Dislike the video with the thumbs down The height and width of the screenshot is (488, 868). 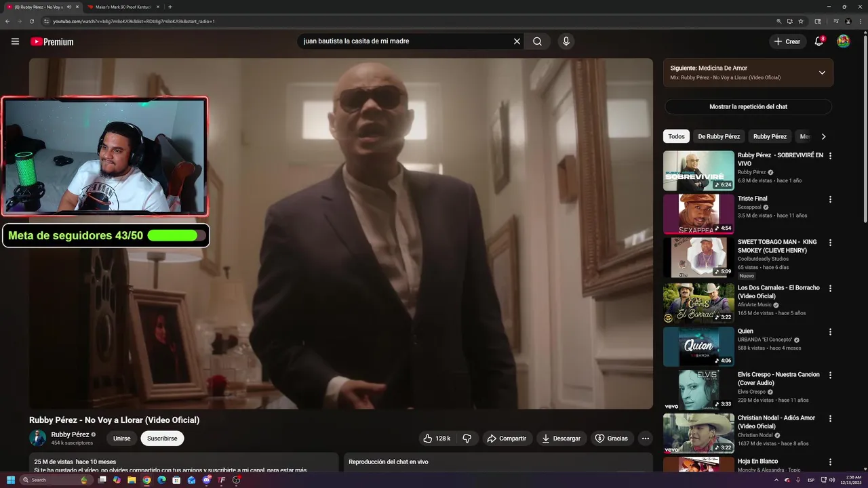[467, 439]
